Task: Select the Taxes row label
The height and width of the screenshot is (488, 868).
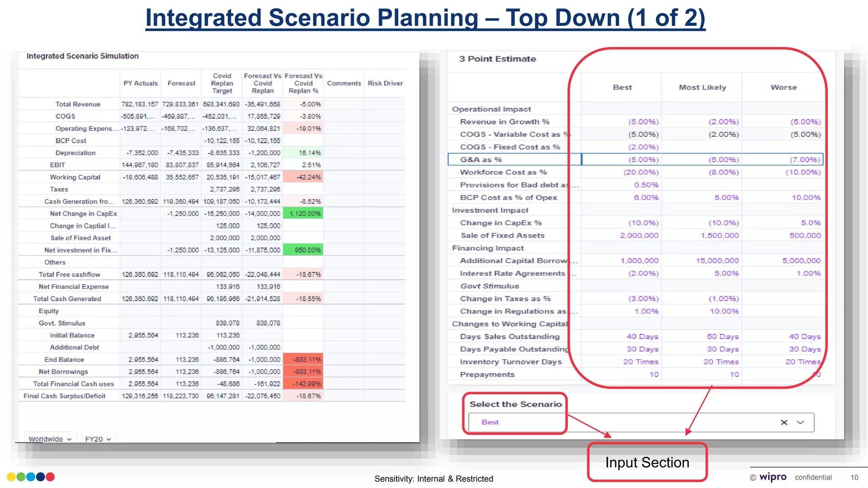Action: point(59,189)
